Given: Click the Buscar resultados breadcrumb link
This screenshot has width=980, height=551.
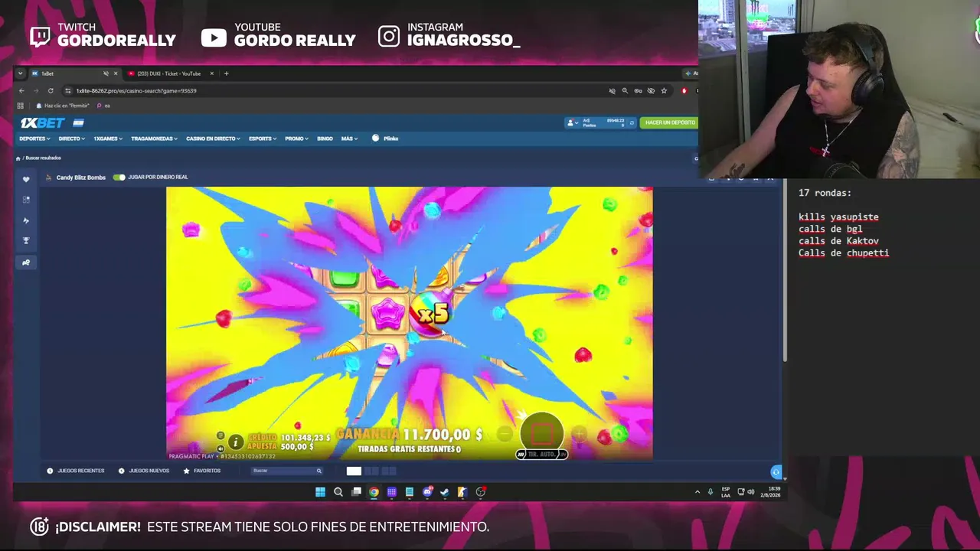Looking at the screenshot, I should (x=43, y=158).
